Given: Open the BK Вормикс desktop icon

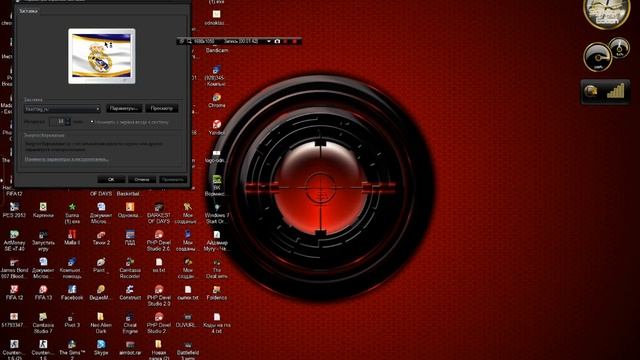Looking at the screenshot, I should coord(216,185).
